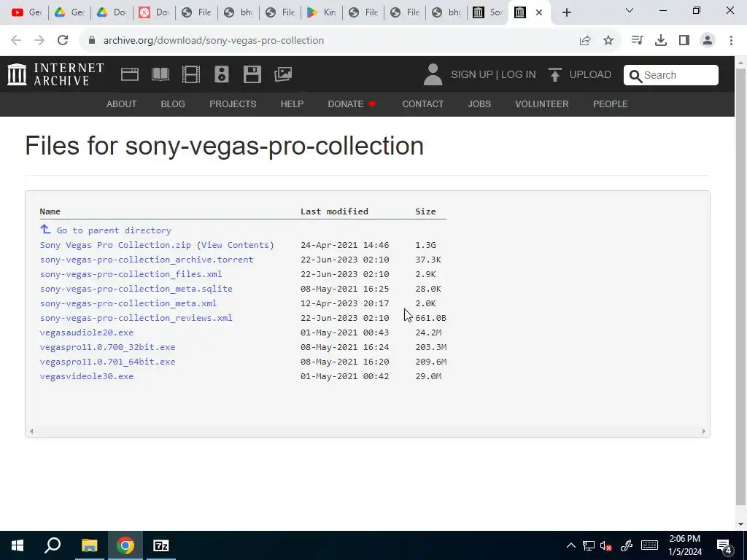Open the Video film strip icon
Screen dimensions: 747x560
(x=191, y=74)
